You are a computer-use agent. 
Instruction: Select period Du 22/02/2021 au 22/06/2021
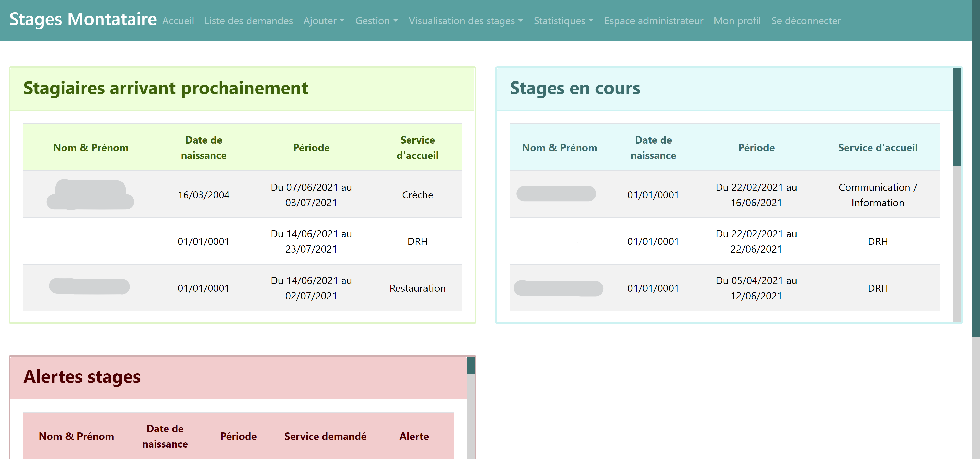pyautogui.click(x=756, y=241)
